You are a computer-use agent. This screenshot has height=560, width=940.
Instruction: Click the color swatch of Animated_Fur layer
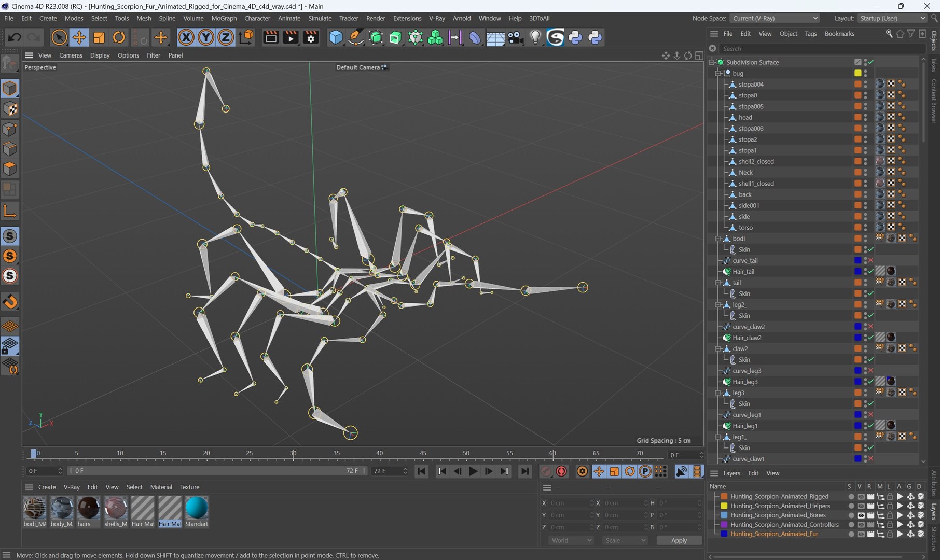[x=724, y=534]
